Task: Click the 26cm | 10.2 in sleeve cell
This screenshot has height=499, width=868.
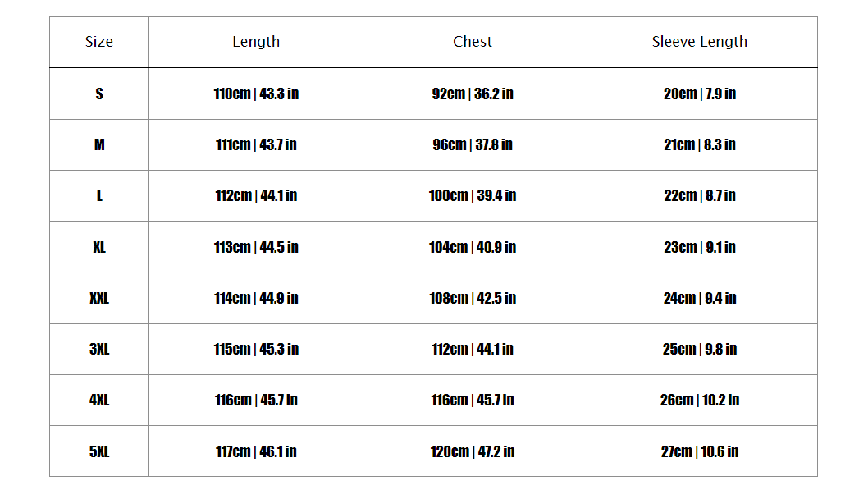Action: point(700,400)
